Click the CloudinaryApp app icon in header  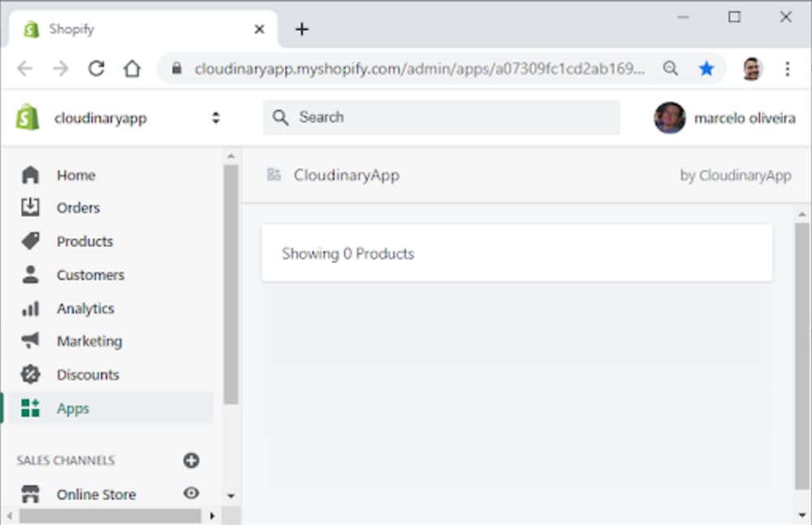click(274, 175)
